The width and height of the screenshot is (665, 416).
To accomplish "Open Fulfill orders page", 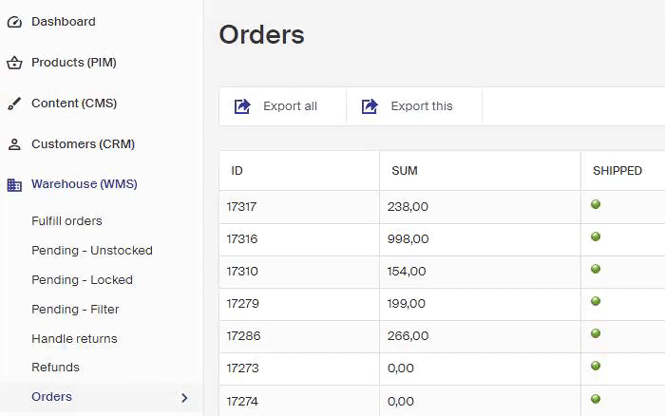I will (67, 221).
